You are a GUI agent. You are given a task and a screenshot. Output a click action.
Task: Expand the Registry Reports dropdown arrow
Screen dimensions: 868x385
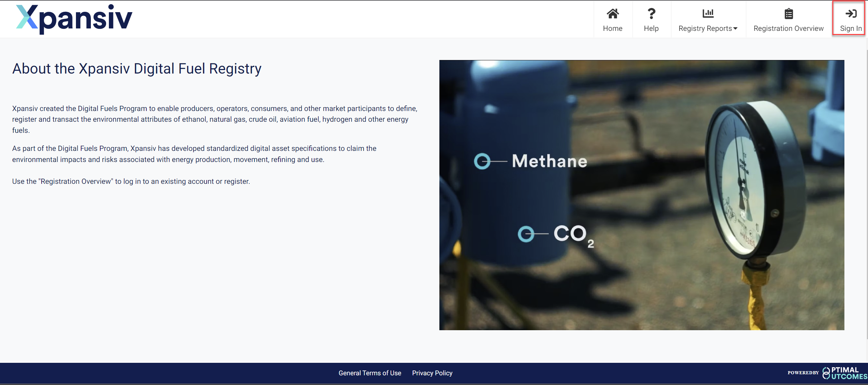click(x=736, y=28)
